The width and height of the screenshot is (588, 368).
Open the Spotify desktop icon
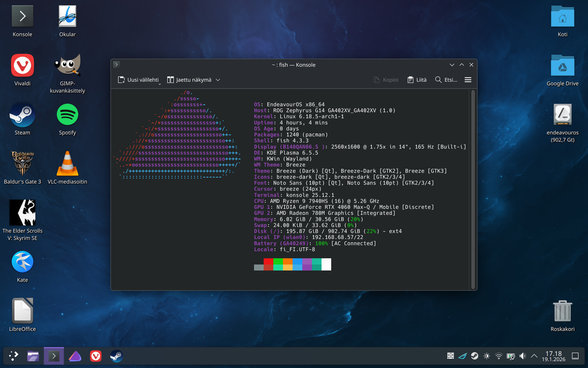pyautogui.click(x=67, y=115)
